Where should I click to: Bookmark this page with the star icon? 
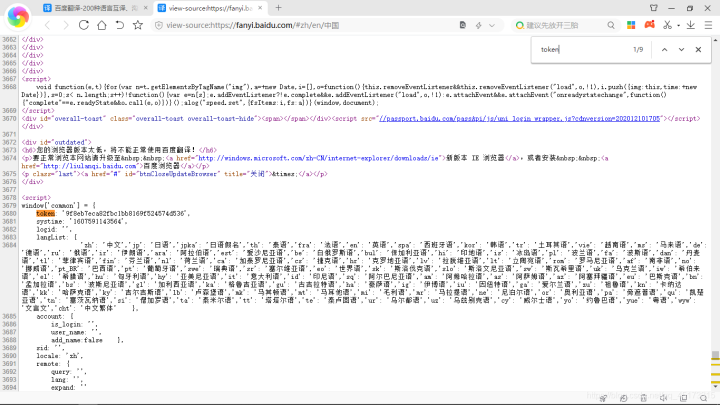click(x=138, y=25)
